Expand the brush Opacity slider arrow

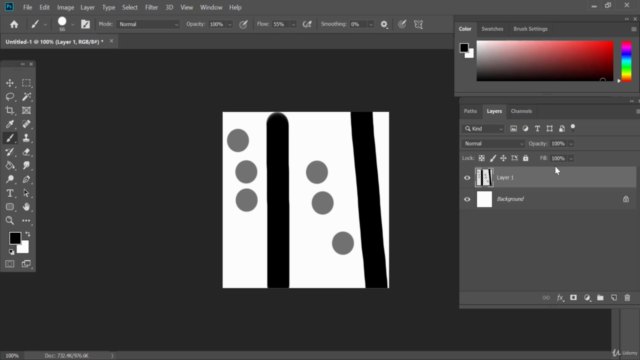229,24
